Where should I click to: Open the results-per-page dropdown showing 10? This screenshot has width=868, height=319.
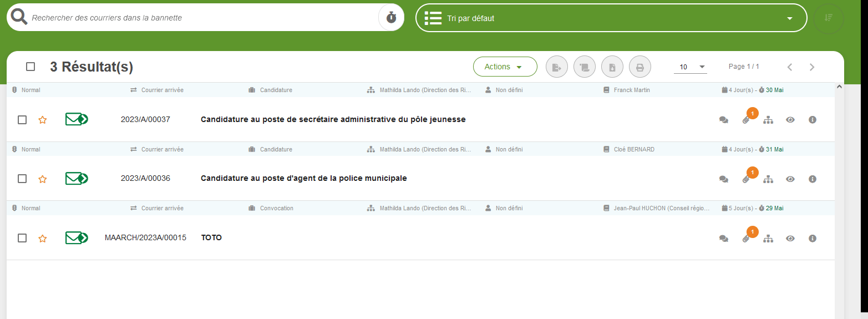tap(689, 67)
